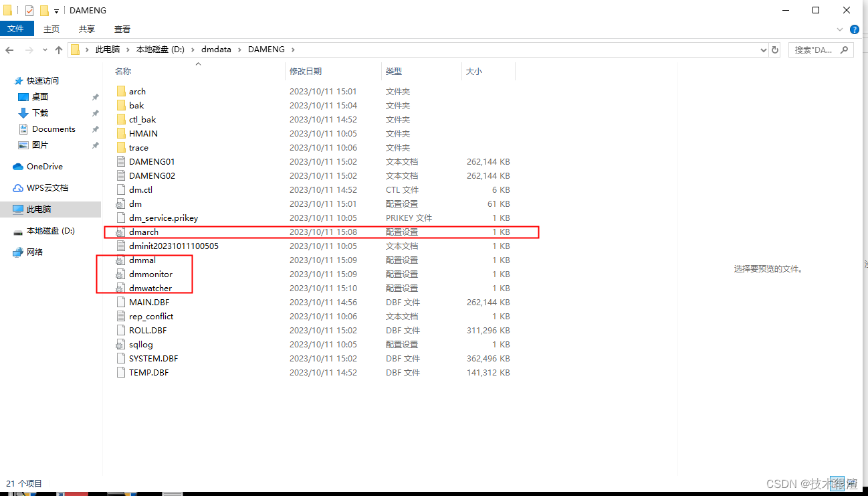Go up one folder level
This screenshot has width=868, height=496.
[x=59, y=50]
